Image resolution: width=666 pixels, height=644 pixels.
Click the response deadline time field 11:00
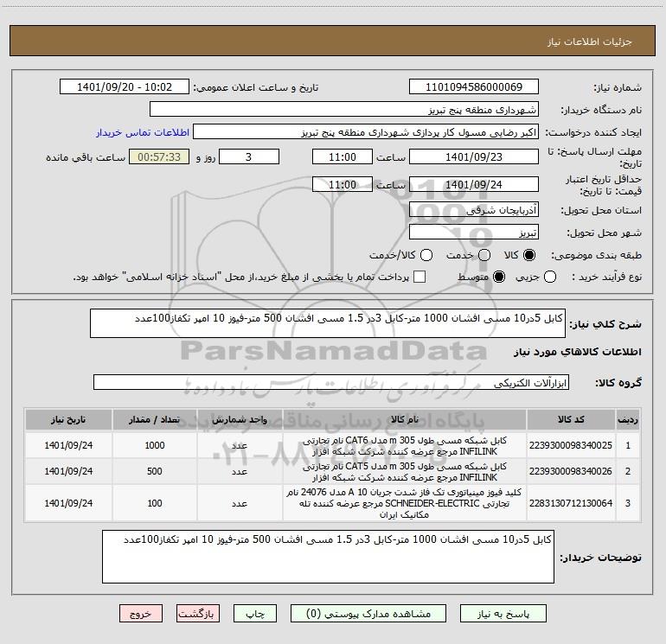343,157
